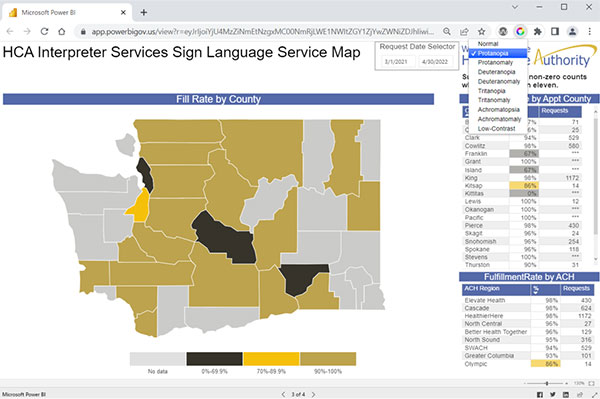The height and width of the screenshot is (399, 600).
Task: Share report to Facebook
Action: [540, 394]
